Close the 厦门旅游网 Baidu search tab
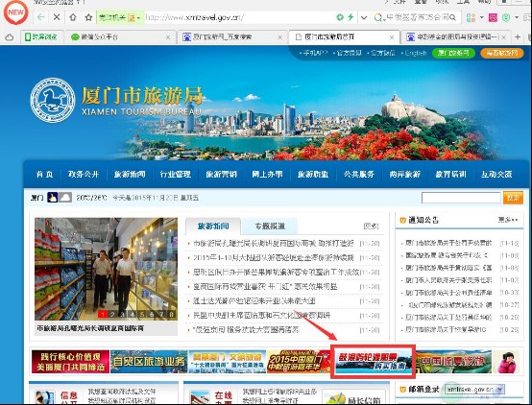 pos(279,37)
